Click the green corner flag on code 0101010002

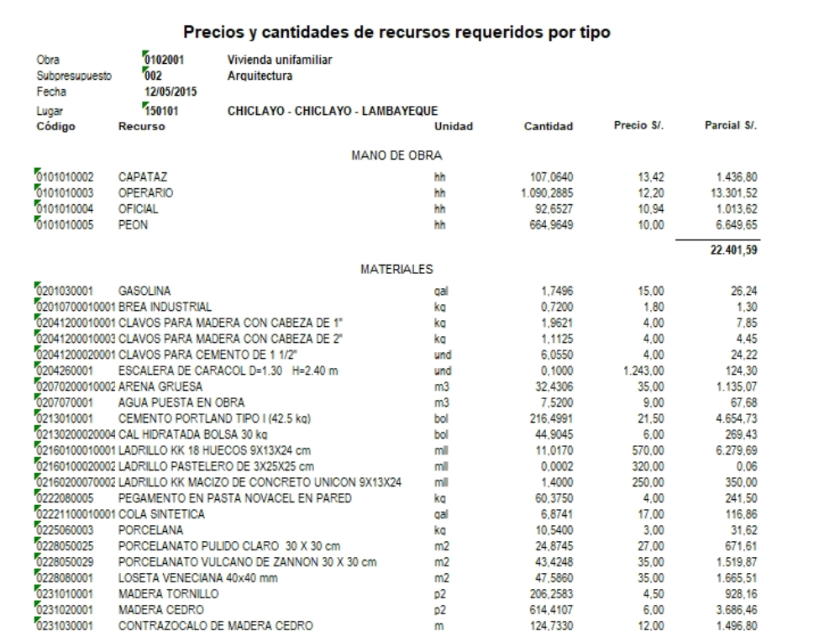pos(38,173)
